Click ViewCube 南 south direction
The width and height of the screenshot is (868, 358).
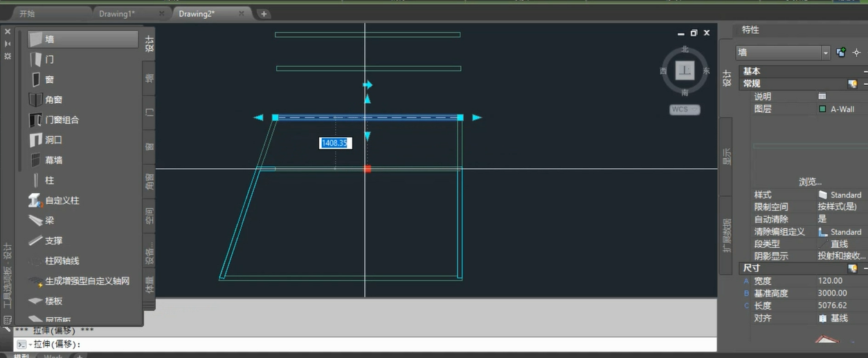click(685, 92)
